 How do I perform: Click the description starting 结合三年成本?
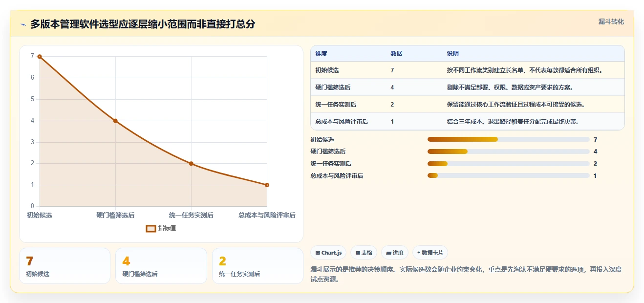click(513, 122)
